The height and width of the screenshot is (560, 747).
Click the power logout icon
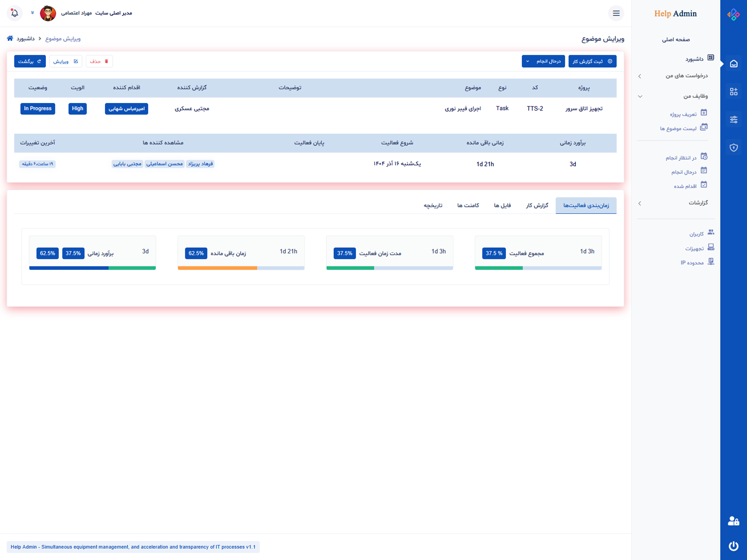click(x=733, y=546)
